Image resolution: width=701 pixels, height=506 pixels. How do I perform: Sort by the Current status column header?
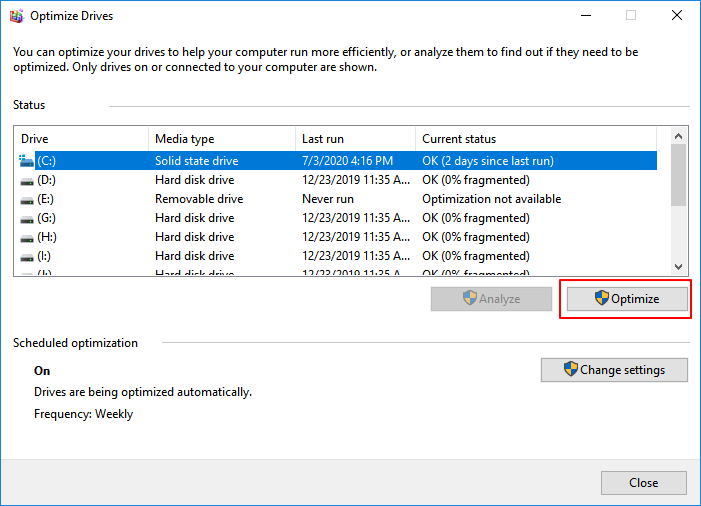pos(535,139)
